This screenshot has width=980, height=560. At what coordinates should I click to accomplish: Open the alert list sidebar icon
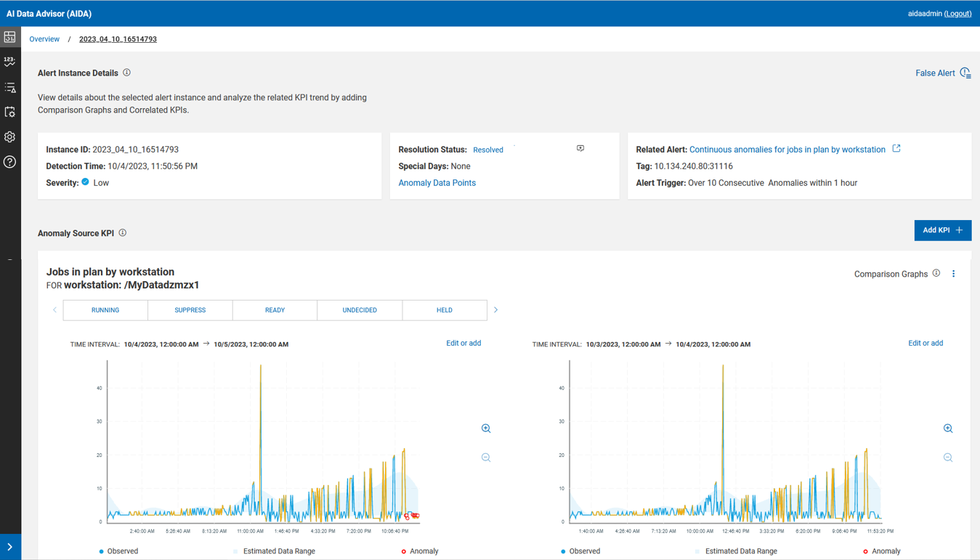pos(10,87)
